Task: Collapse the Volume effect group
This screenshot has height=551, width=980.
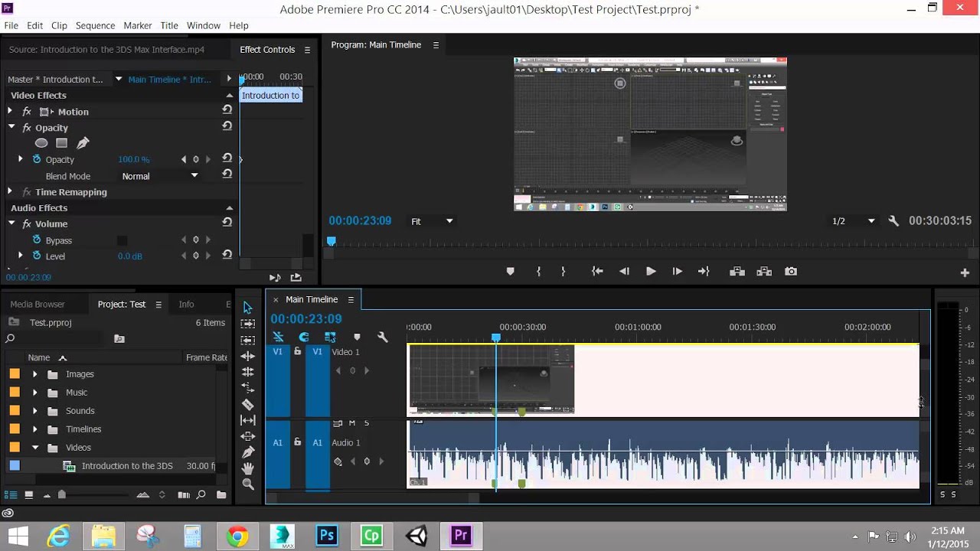Action: point(11,223)
